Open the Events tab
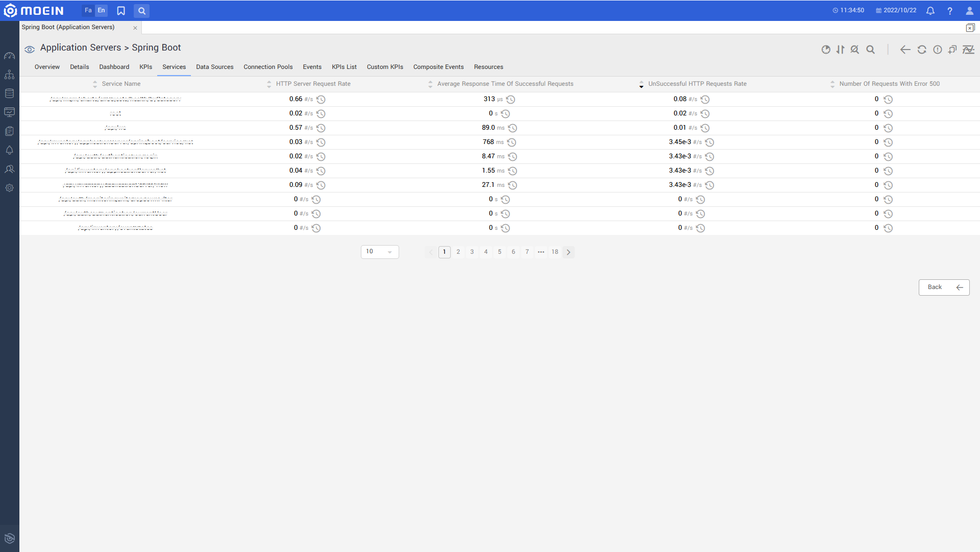This screenshot has width=980, height=552. coord(312,67)
